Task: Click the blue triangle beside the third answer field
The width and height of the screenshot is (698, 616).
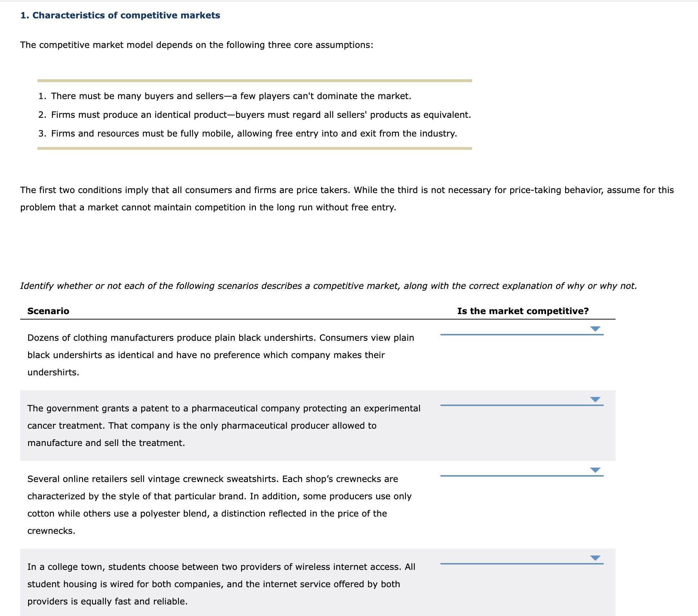Action: (x=596, y=469)
